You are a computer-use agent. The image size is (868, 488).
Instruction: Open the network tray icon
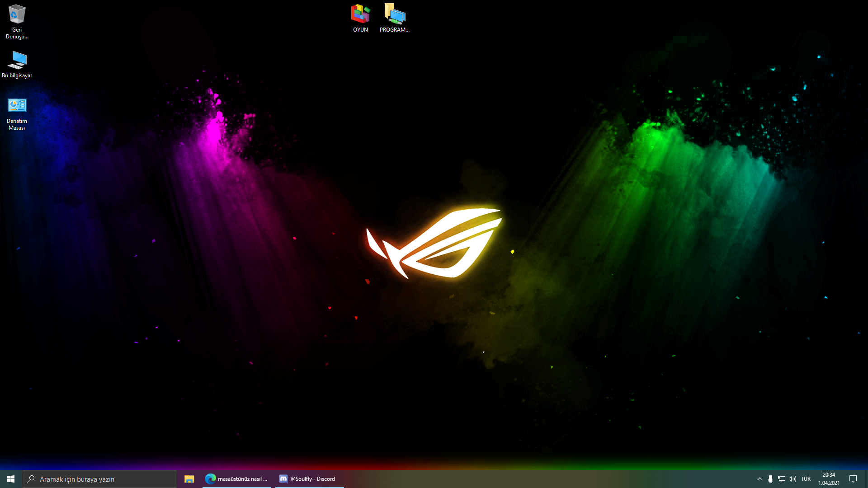point(781,479)
